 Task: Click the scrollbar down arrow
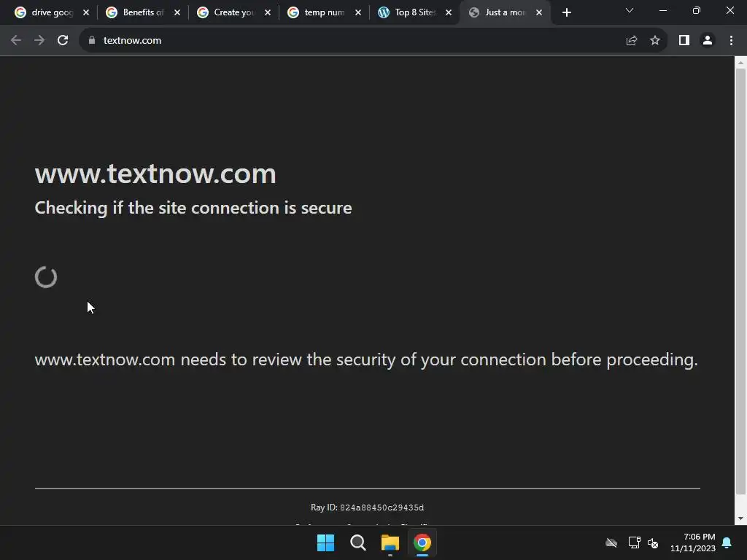point(740,518)
